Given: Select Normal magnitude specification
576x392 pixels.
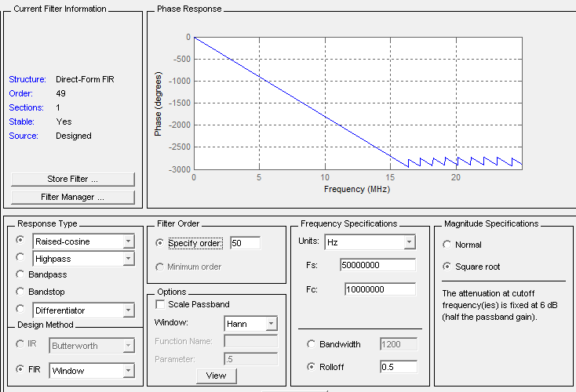Looking at the screenshot, I should point(448,245).
